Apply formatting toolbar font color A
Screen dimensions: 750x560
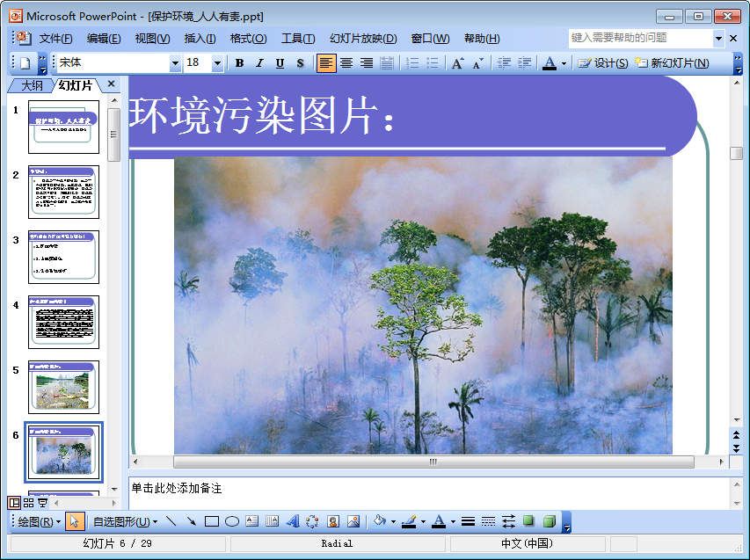[550, 63]
